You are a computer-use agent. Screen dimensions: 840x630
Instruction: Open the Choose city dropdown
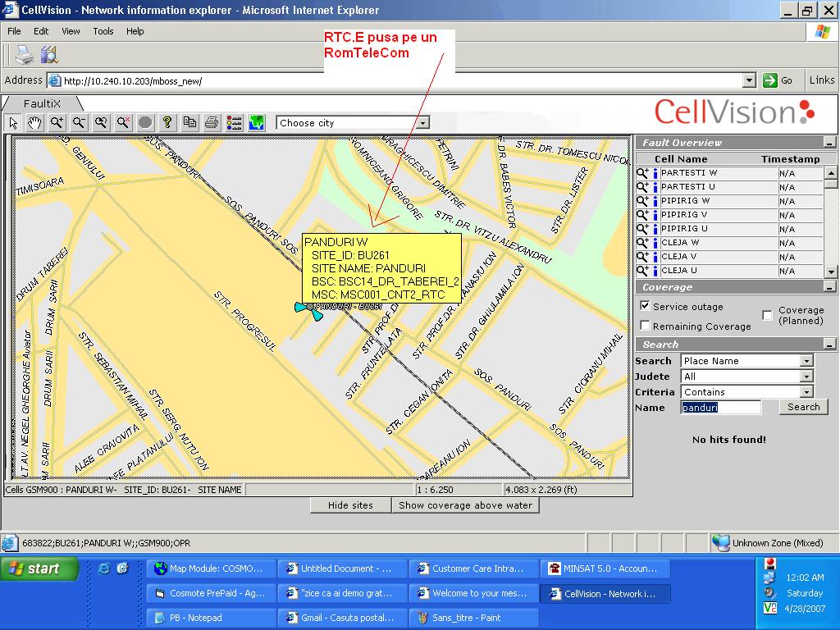422,123
